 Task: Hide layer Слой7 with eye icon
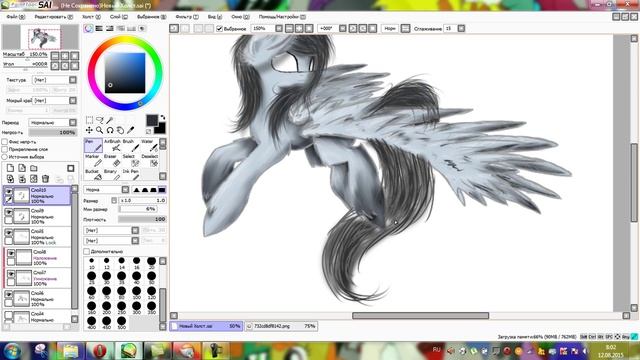(x=11, y=274)
